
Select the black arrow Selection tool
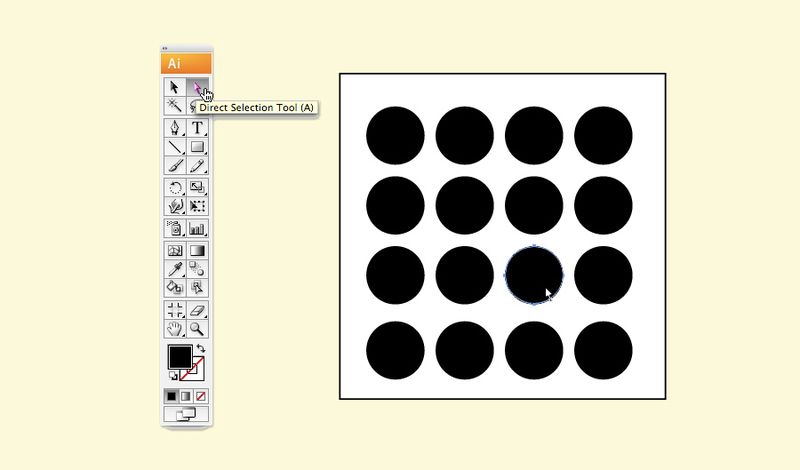coord(175,87)
